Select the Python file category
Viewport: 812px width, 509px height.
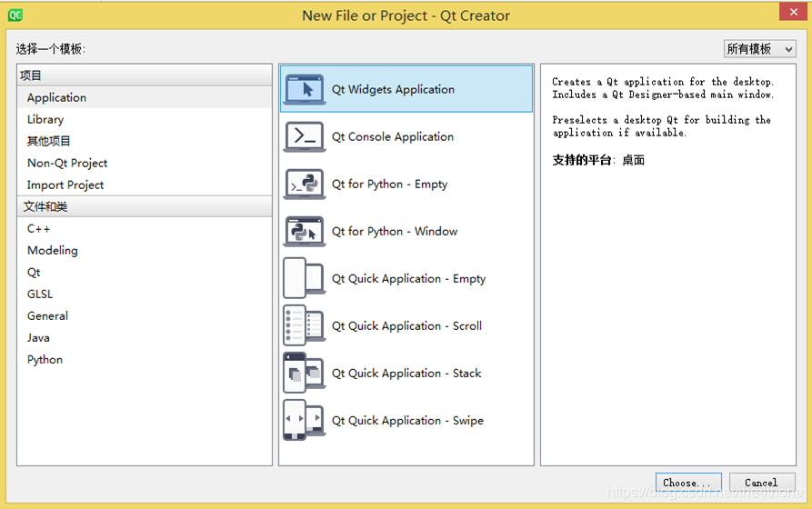[145, 359]
